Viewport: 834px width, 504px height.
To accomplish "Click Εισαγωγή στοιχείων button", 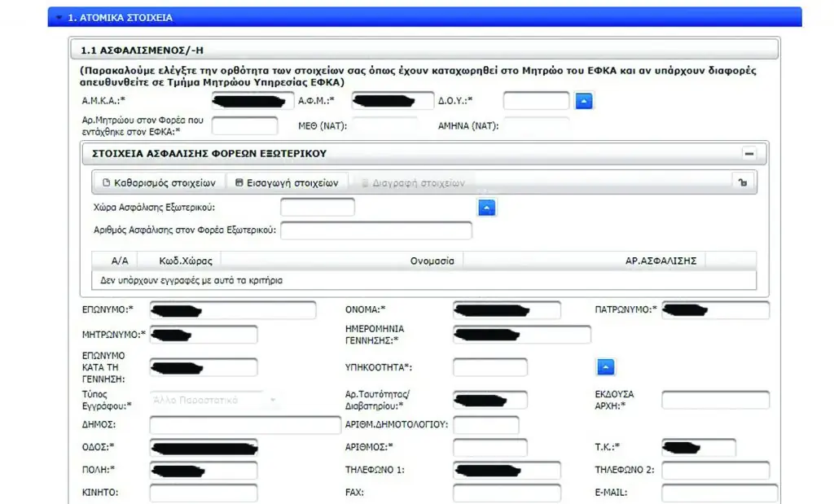I will pyautogui.click(x=287, y=182).
